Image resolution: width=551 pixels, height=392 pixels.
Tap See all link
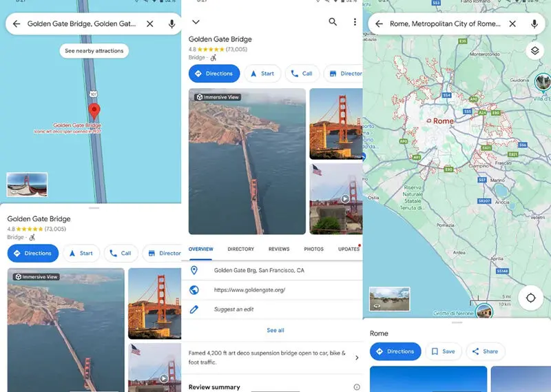coord(275,330)
